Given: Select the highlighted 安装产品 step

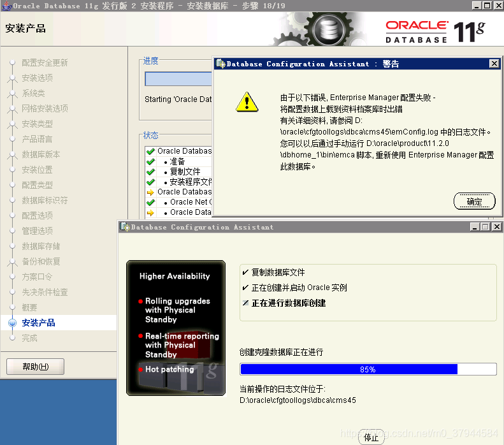Looking at the screenshot, I should [x=38, y=323].
